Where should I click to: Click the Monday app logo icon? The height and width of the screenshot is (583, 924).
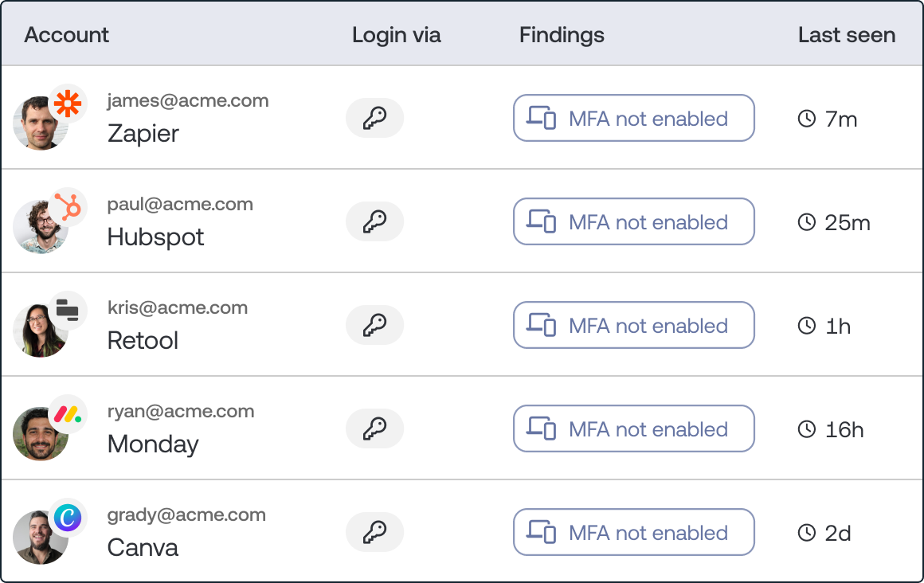(x=69, y=415)
